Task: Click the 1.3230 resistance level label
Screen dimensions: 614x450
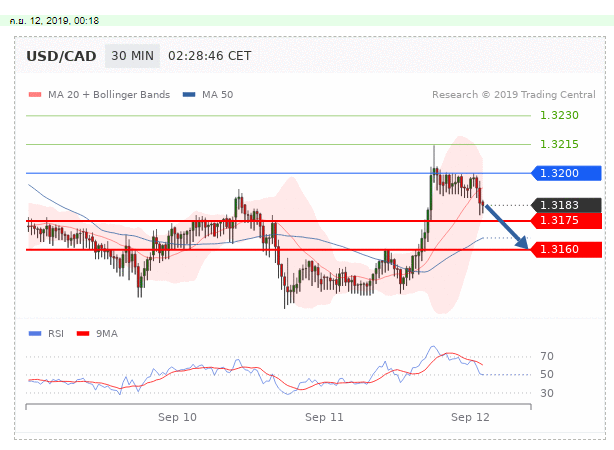Action: point(559,115)
